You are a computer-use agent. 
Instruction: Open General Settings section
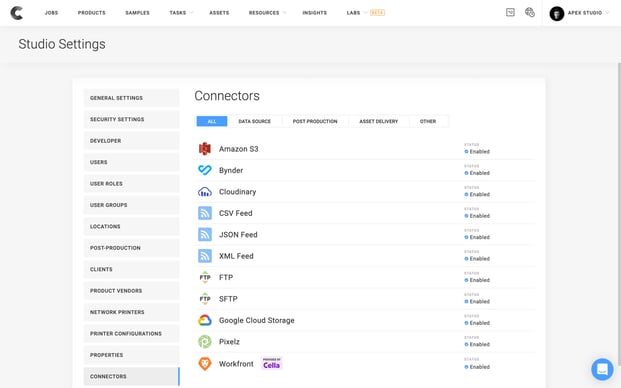(x=131, y=98)
